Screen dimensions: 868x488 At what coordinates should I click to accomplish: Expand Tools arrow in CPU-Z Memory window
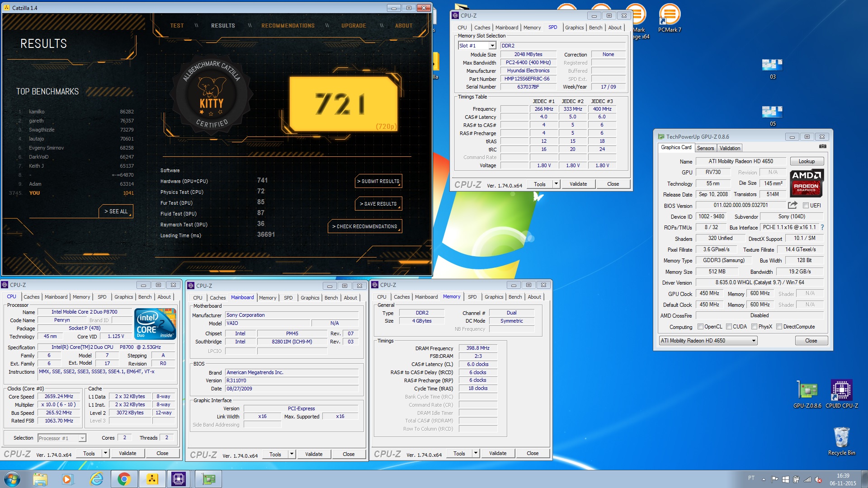[476, 453]
